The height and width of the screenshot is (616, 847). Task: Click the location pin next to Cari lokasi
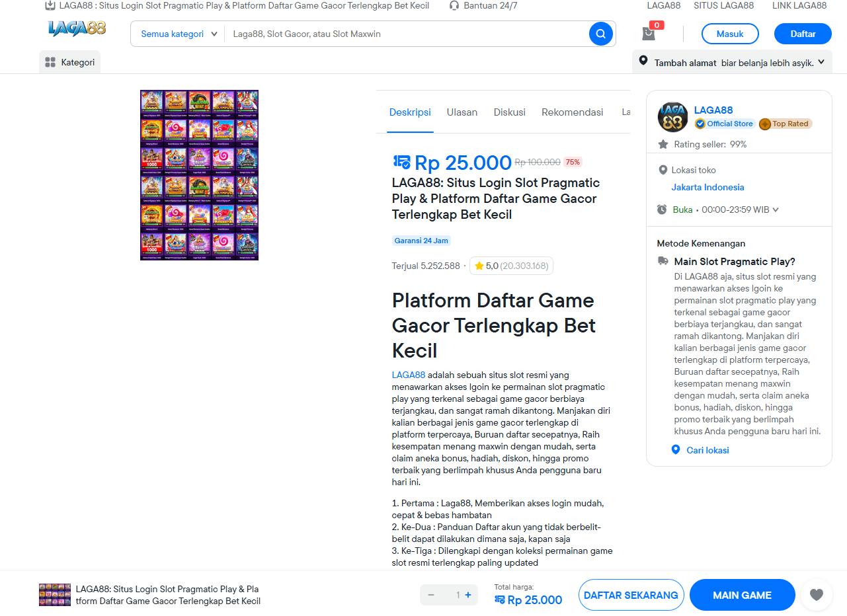point(675,449)
